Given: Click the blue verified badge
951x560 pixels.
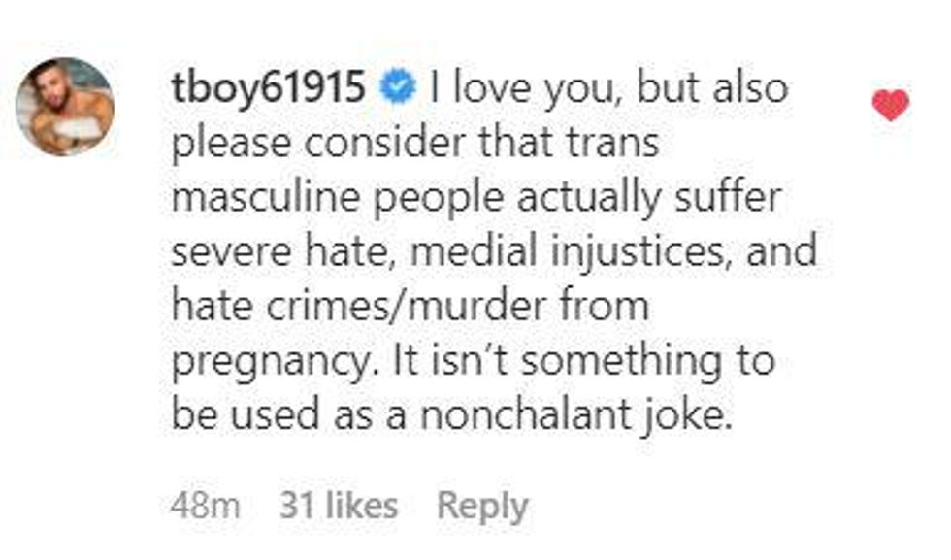Looking at the screenshot, I should (398, 89).
